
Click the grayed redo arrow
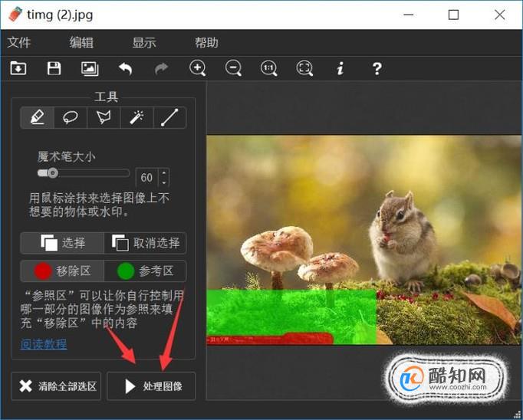162,69
